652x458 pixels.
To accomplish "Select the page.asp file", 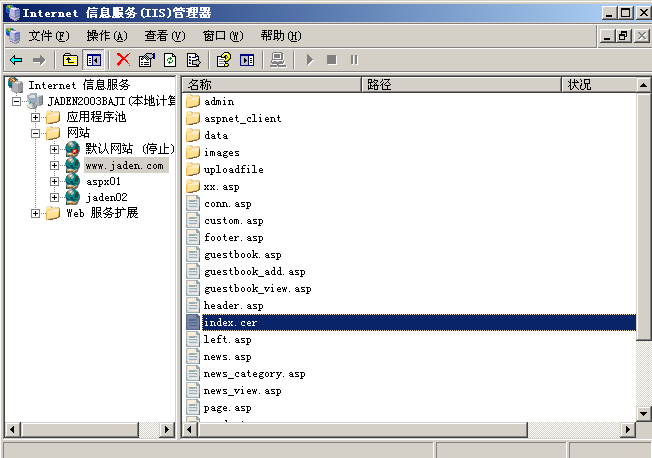I will point(228,408).
